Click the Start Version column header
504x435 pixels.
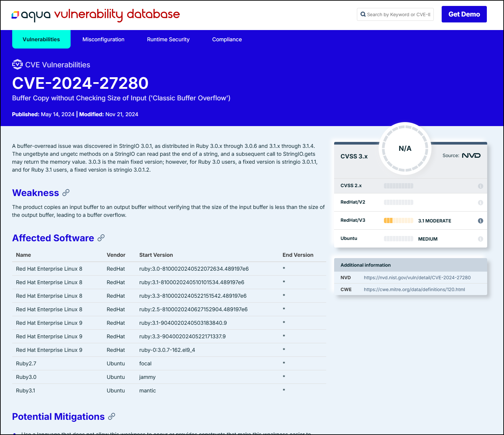coord(156,255)
